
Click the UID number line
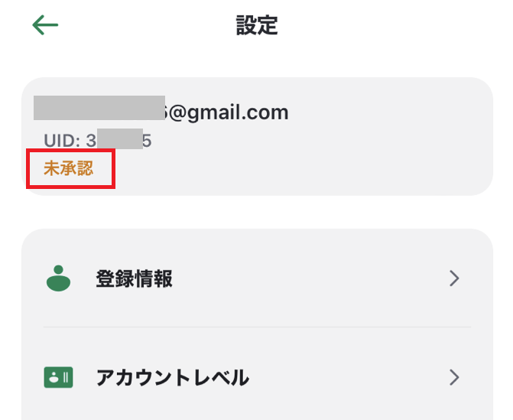coord(98,141)
